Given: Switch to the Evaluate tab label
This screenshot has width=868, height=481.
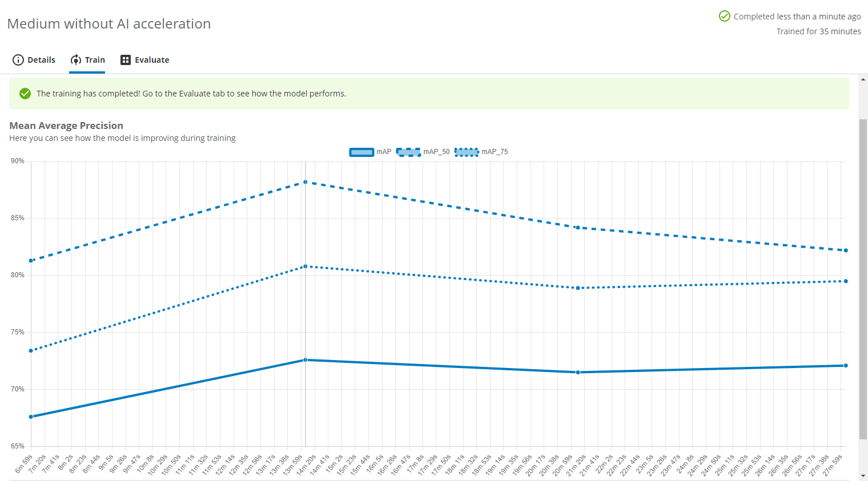Looking at the screenshot, I should tap(152, 60).
